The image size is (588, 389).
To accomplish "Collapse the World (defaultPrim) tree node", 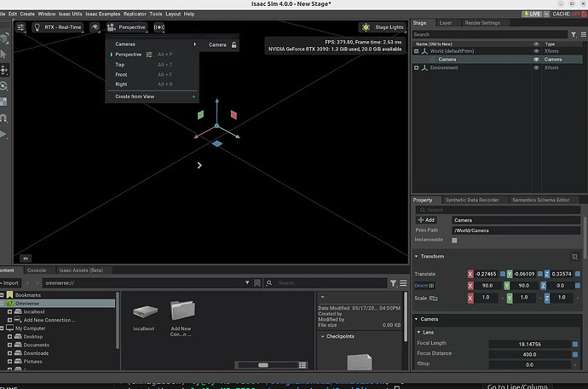I will (x=416, y=51).
